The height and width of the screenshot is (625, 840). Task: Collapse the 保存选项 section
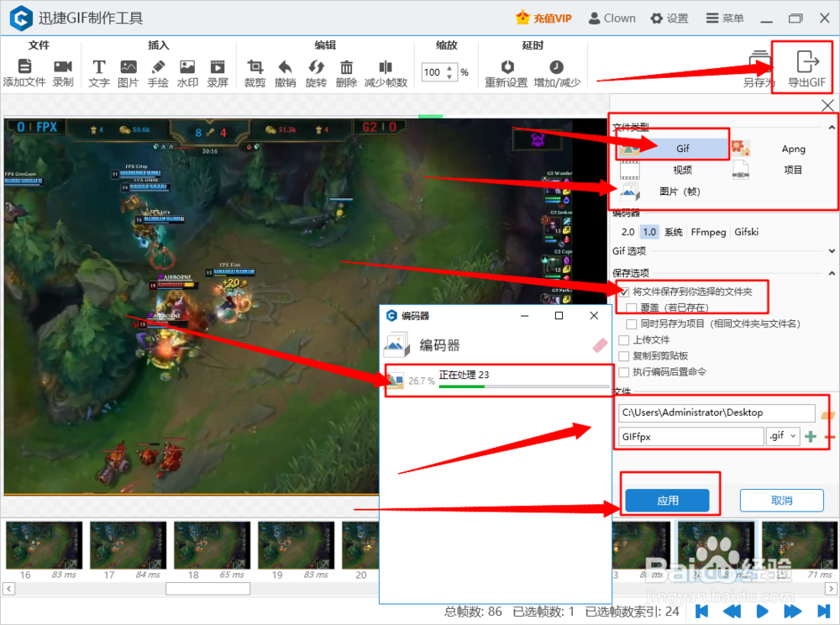832,273
